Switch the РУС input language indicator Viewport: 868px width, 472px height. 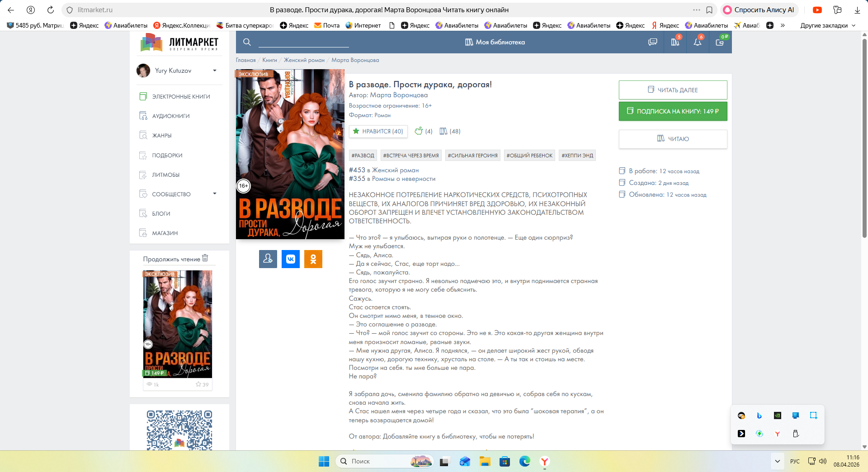point(795,461)
